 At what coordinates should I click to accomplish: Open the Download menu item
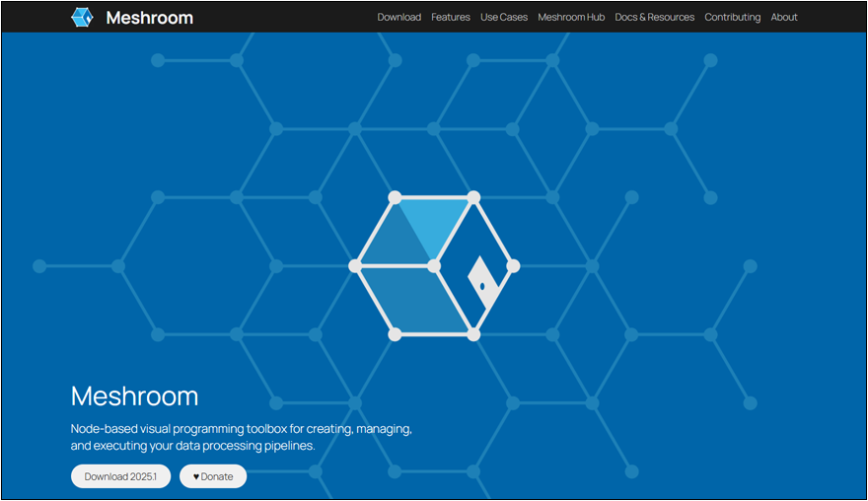tap(398, 17)
